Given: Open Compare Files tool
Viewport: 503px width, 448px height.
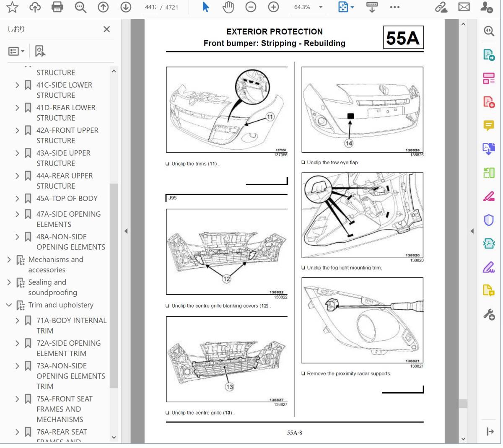Looking at the screenshot, I should pyautogui.click(x=489, y=172).
